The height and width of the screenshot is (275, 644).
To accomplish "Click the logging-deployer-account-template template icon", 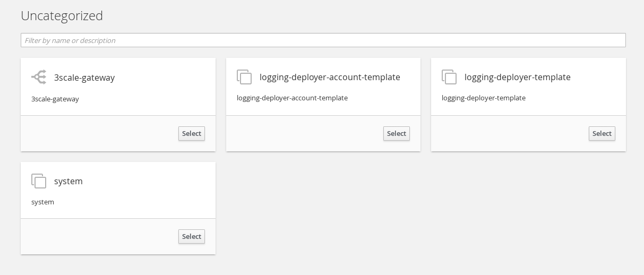I will (x=244, y=77).
